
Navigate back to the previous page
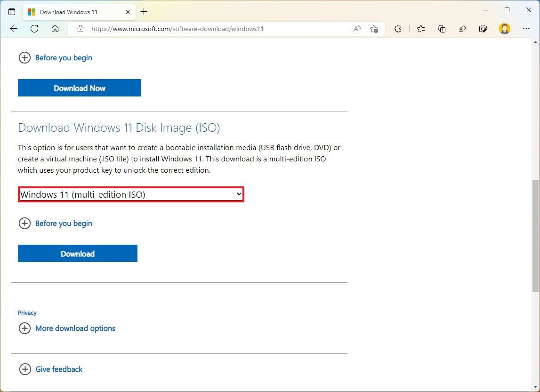(13, 29)
